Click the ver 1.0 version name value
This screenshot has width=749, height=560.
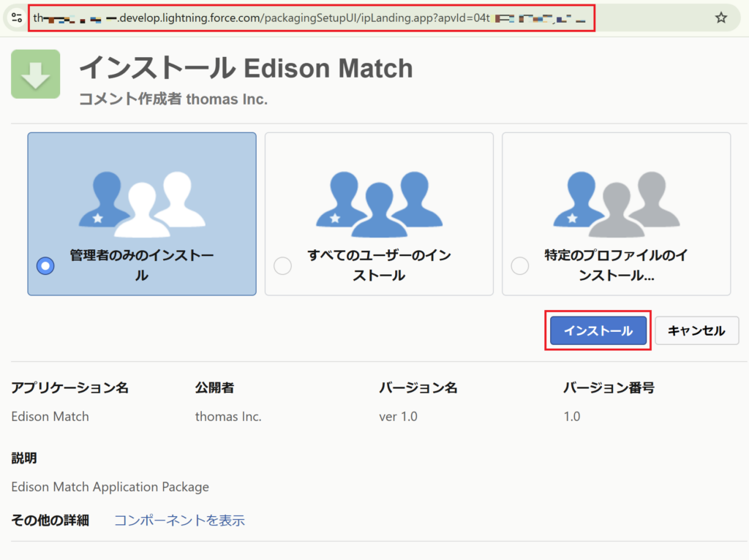pyautogui.click(x=398, y=417)
